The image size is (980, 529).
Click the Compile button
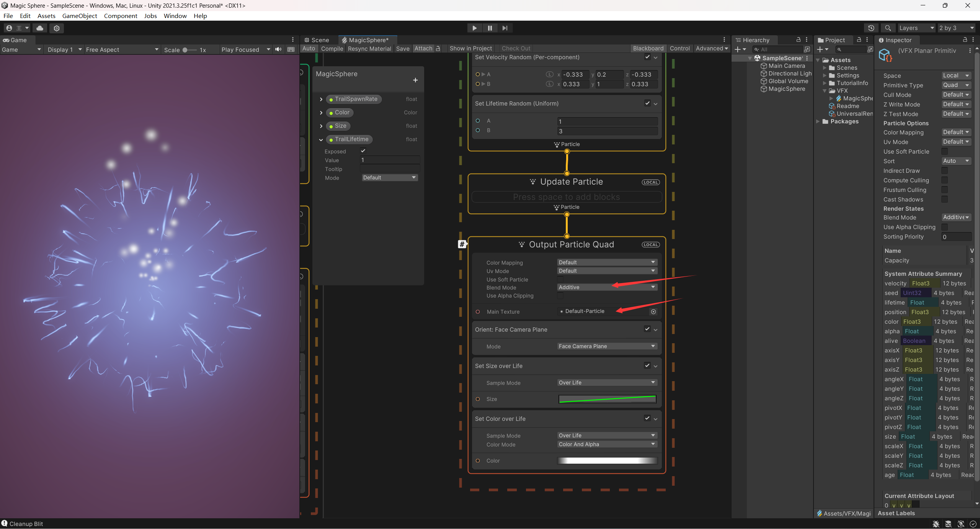pyautogui.click(x=332, y=49)
